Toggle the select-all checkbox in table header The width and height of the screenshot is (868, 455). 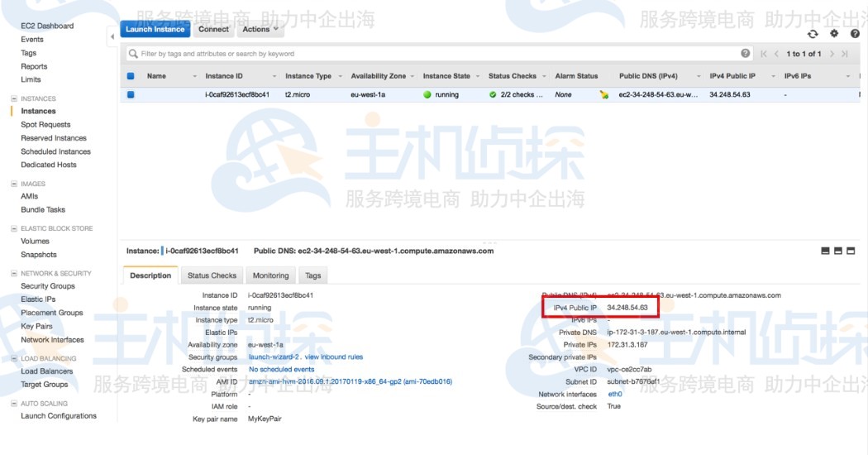click(x=131, y=76)
